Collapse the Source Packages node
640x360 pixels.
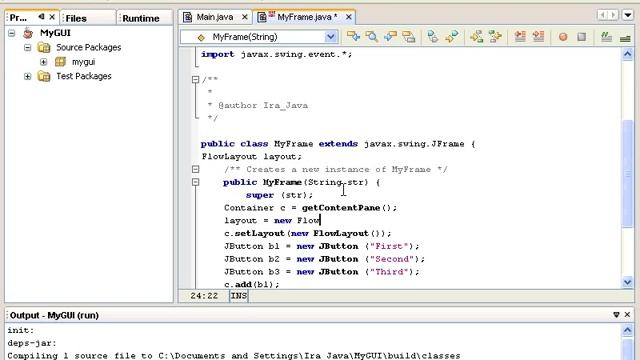27,47
